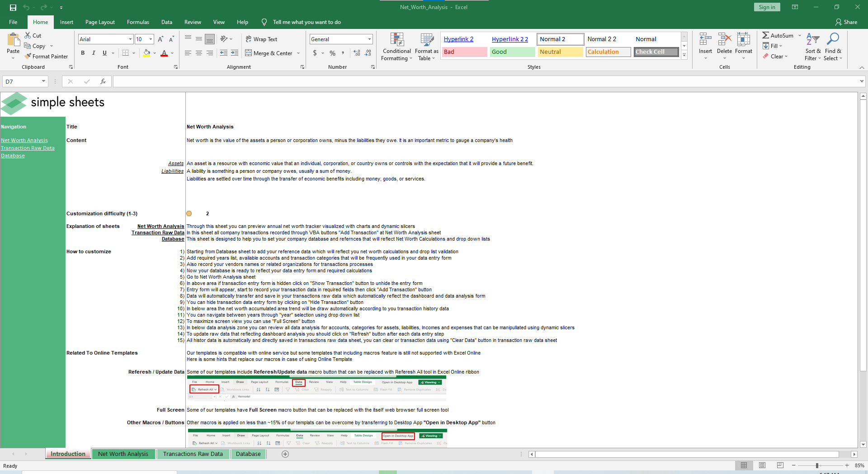Image resolution: width=868 pixels, height=474 pixels.
Task: Apply center horizontal alignment
Action: click(199, 53)
